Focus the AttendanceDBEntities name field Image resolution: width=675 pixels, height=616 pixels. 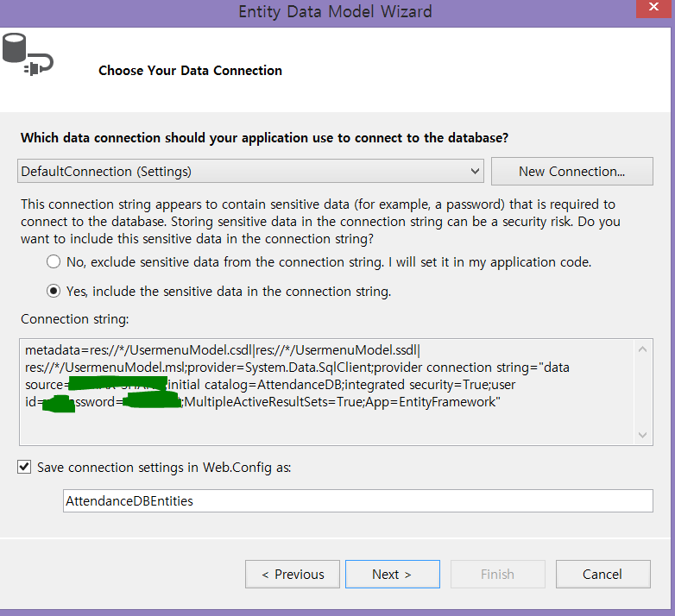357,500
